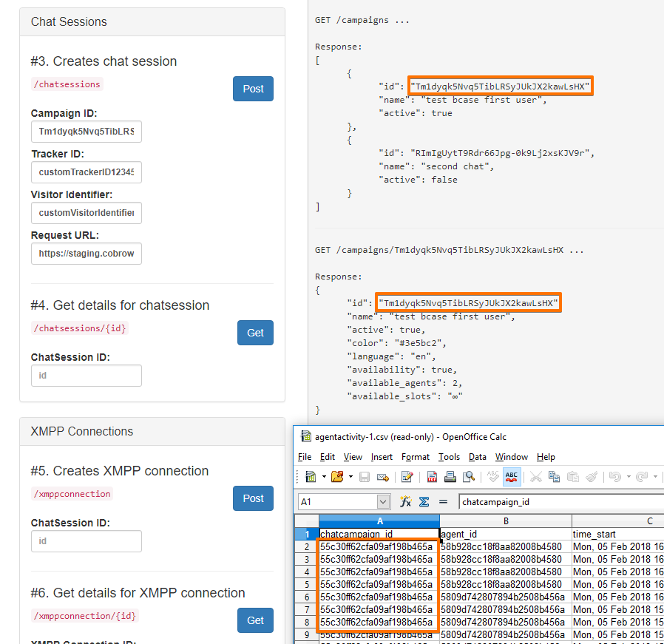The height and width of the screenshot is (644, 664).
Task: Click the Function equals sign icon
Action: (443, 502)
